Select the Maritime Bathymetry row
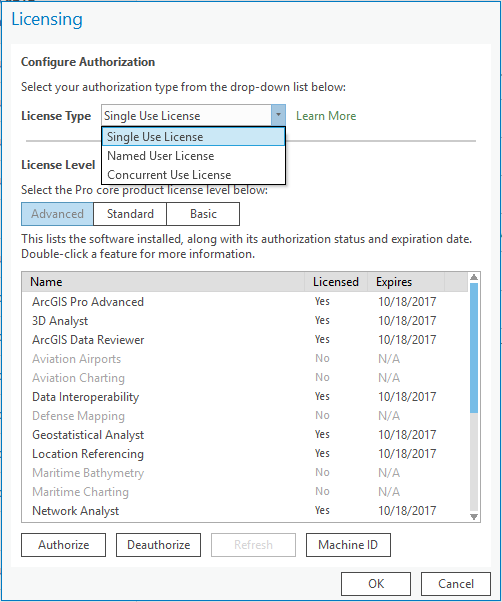 [x=245, y=473]
